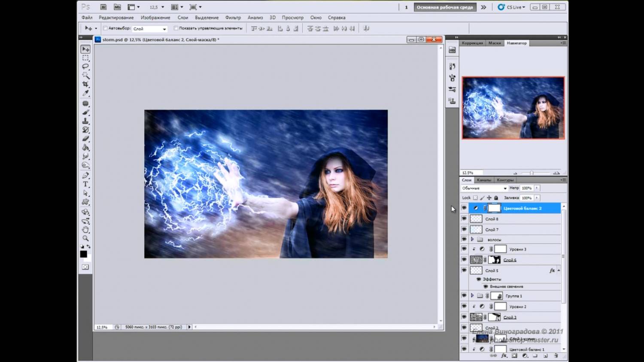The image size is (644, 362).
Task: Select the Paint Bucket tool
Action: pyautogui.click(x=85, y=147)
